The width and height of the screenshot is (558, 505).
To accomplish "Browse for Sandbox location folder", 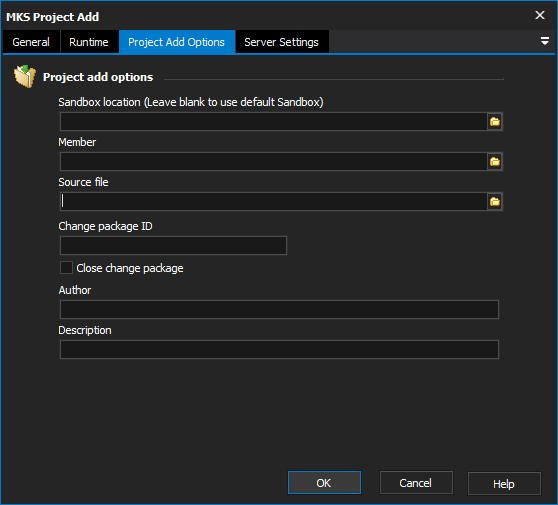I will [495, 122].
